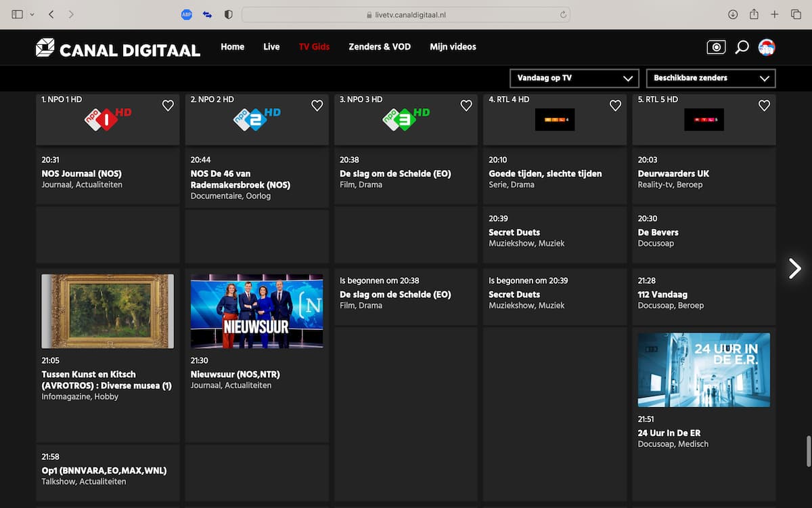Image resolution: width=812 pixels, height=508 pixels.
Task: Select the NPO 3 HD channel logo
Action: [405, 119]
